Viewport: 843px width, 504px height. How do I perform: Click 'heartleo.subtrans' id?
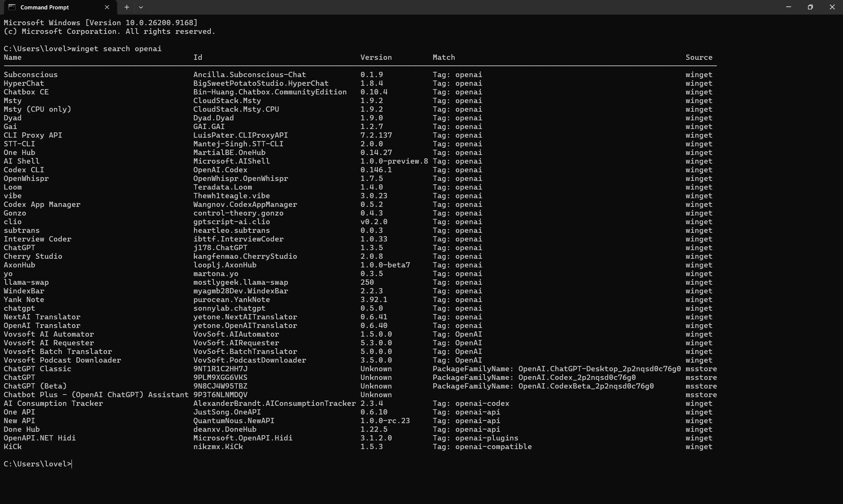point(232,230)
